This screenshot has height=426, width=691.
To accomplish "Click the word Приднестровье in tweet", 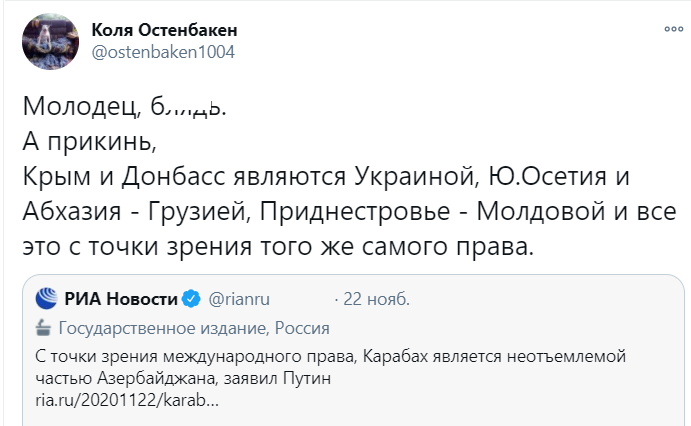I will [355, 211].
